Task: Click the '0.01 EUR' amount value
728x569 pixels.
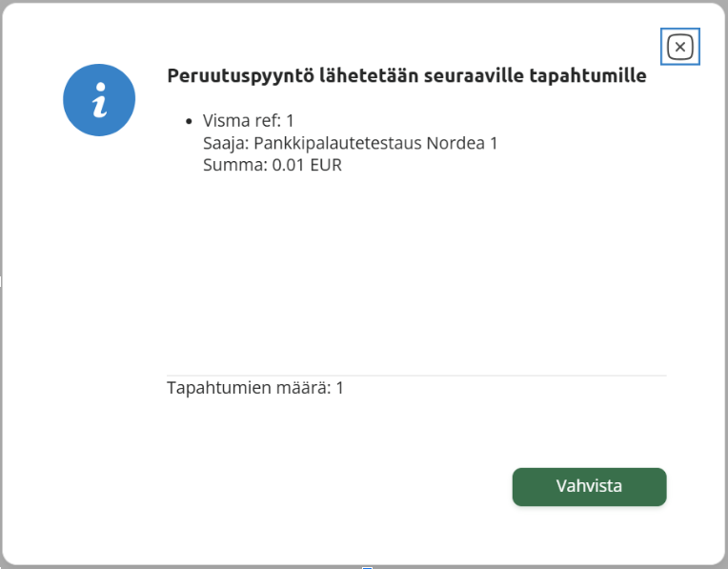Action: [307, 165]
